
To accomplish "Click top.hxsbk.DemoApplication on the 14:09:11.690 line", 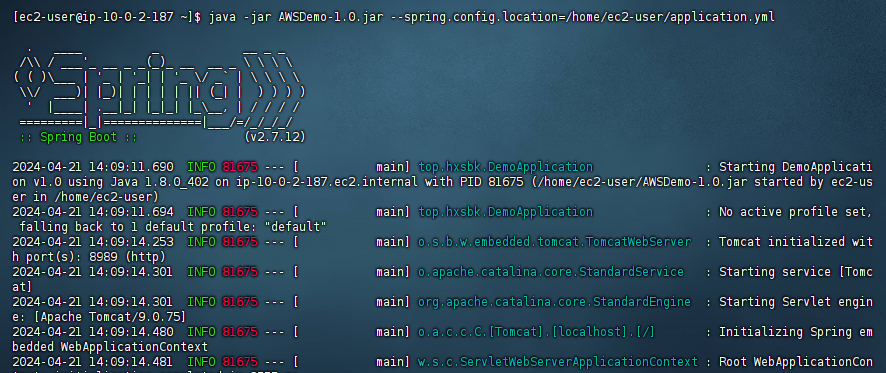I will click(506, 167).
